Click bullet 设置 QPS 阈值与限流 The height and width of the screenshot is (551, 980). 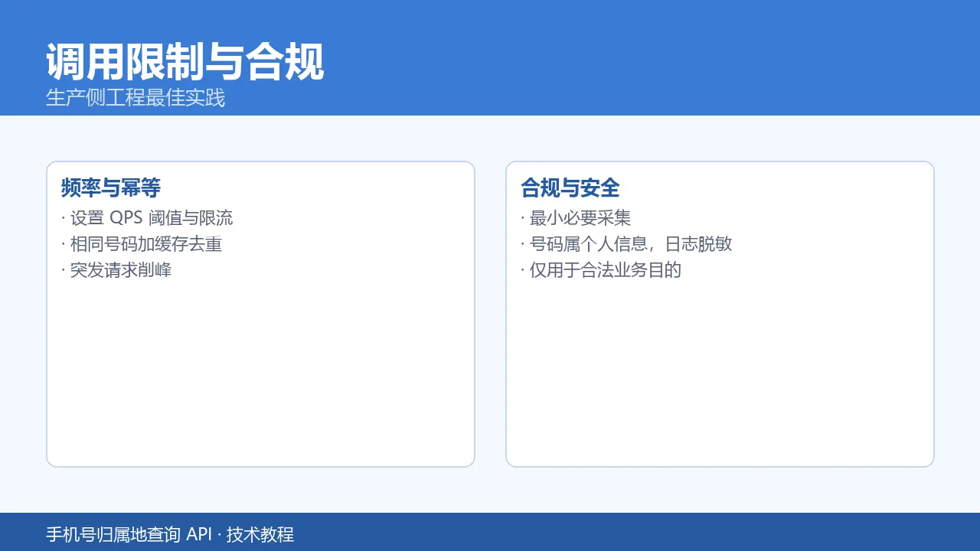[147, 218]
